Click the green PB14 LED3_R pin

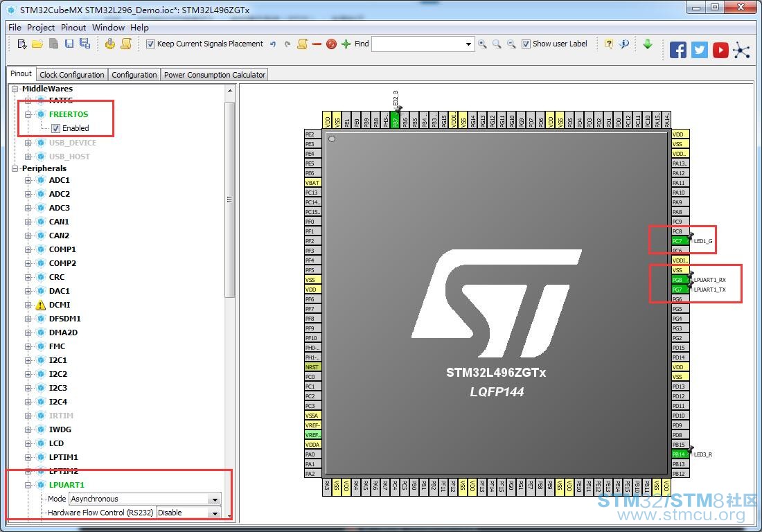pos(680,454)
